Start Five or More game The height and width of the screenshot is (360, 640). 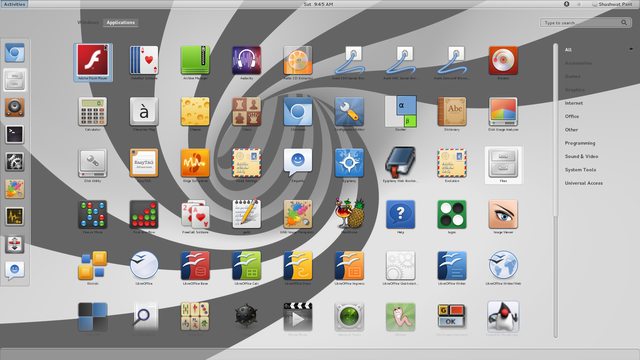coord(93,214)
